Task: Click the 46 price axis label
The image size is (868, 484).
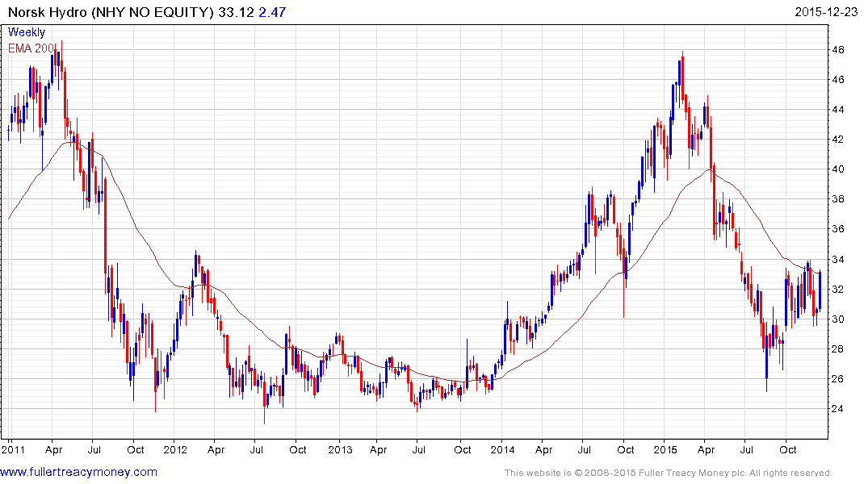Action: pyautogui.click(x=837, y=80)
